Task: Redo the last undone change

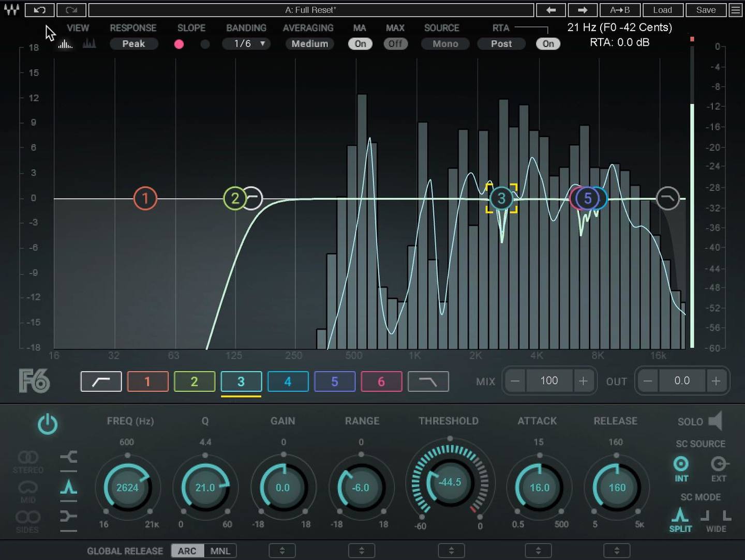Action: click(71, 10)
